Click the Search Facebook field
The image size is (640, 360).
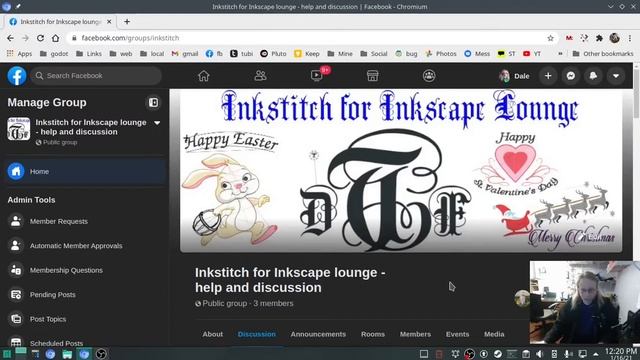[x=96, y=76]
